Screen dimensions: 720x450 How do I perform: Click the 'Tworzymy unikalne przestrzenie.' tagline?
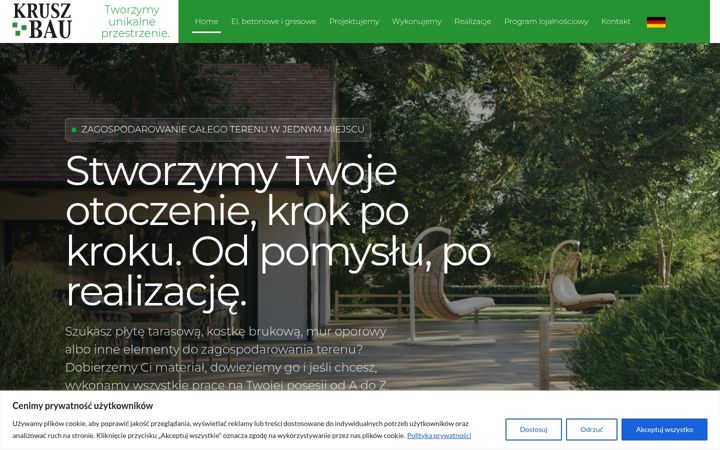(x=135, y=22)
